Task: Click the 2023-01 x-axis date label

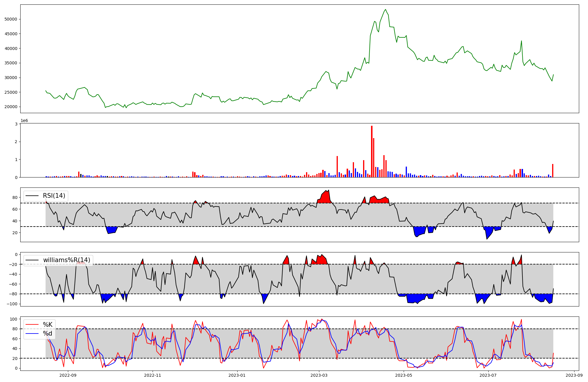Action: 237,375
